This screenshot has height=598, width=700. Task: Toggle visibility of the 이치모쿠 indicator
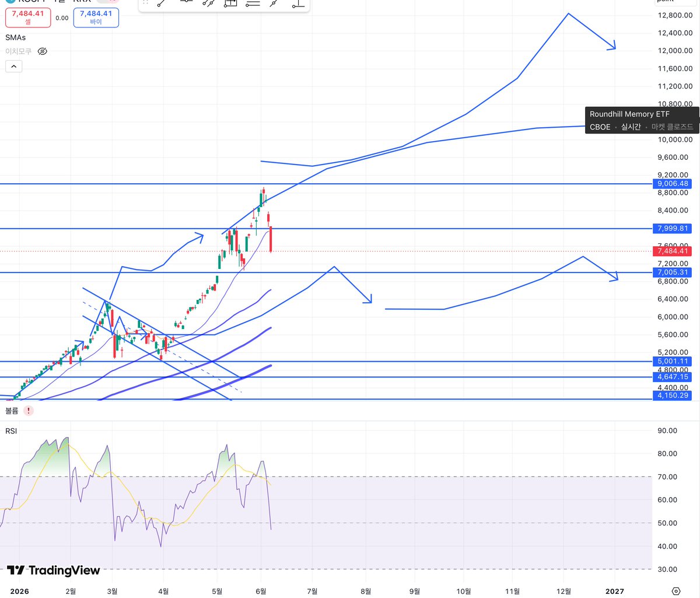point(42,51)
